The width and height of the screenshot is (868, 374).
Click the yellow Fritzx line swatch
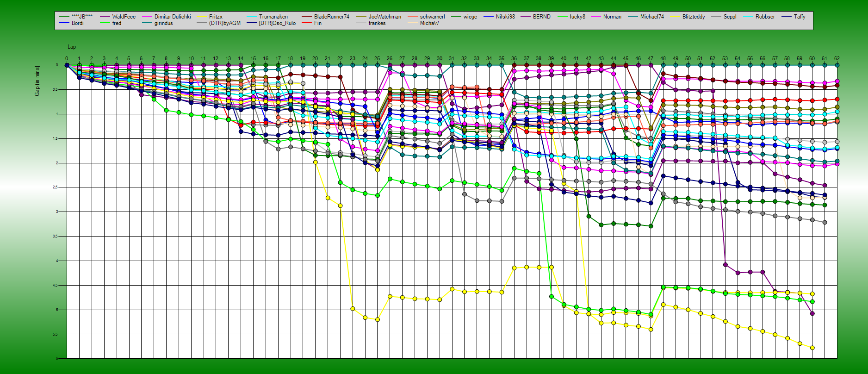202,17
